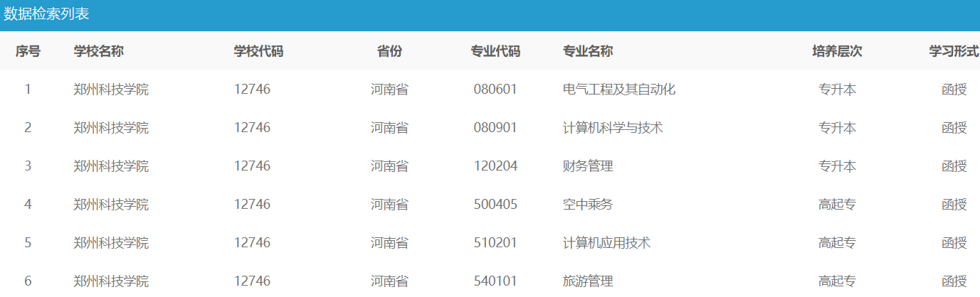Image resolution: width=980 pixels, height=297 pixels.
Task: Click major code 080601
Action: (x=495, y=90)
